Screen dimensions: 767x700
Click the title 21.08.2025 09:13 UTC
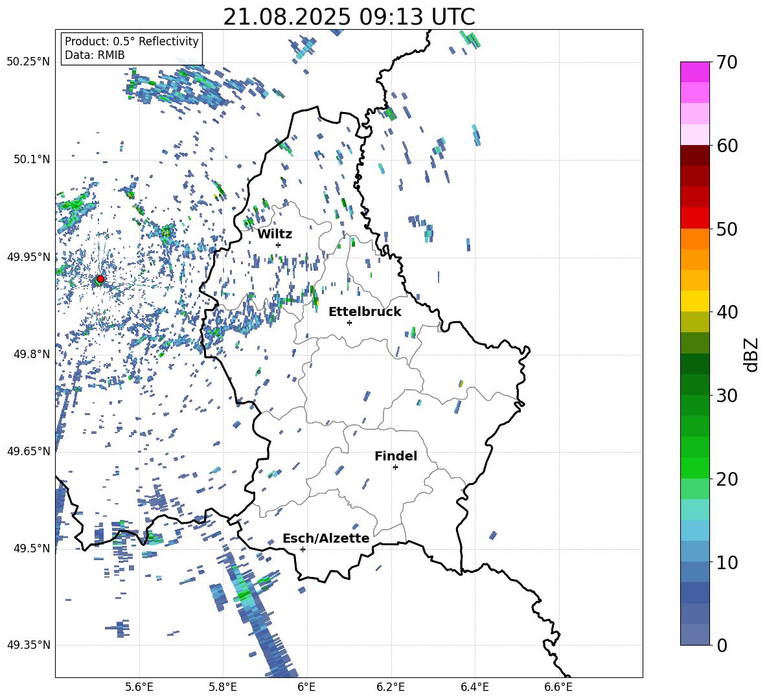(x=349, y=17)
